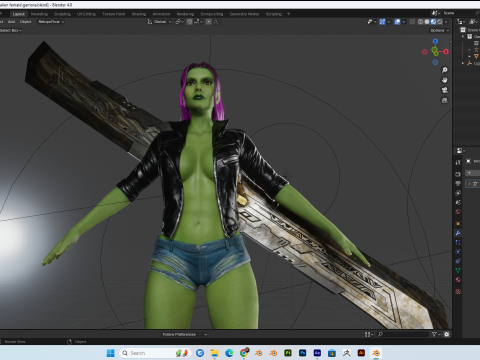Select wireframe viewport shading
The height and width of the screenshot is (360, 480).
click(420, 22)
